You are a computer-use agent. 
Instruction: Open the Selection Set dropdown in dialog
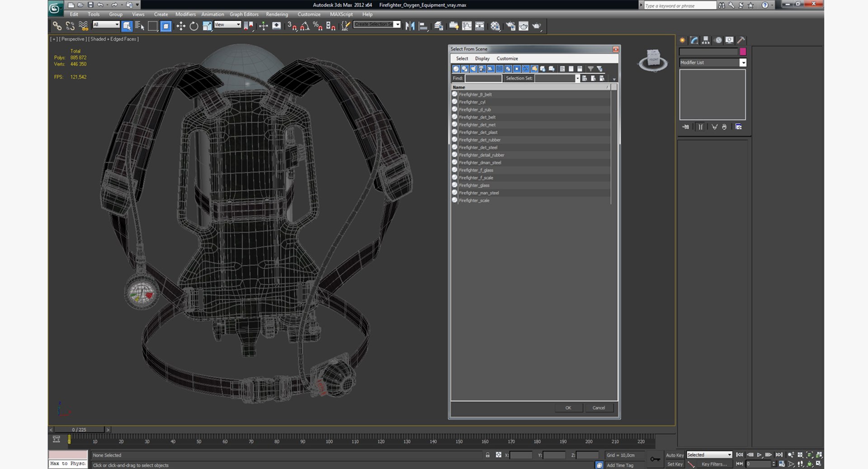point(577,79)
